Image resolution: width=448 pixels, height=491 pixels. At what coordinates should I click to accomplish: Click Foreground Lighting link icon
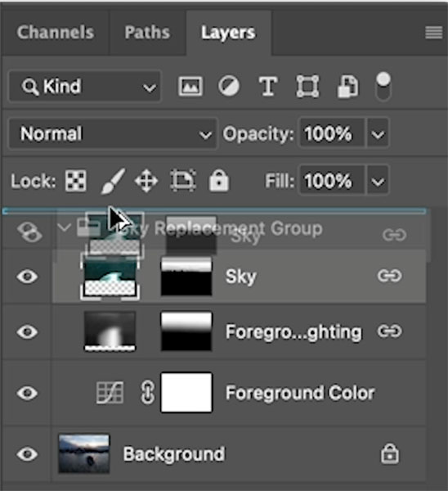pos(389,331)
